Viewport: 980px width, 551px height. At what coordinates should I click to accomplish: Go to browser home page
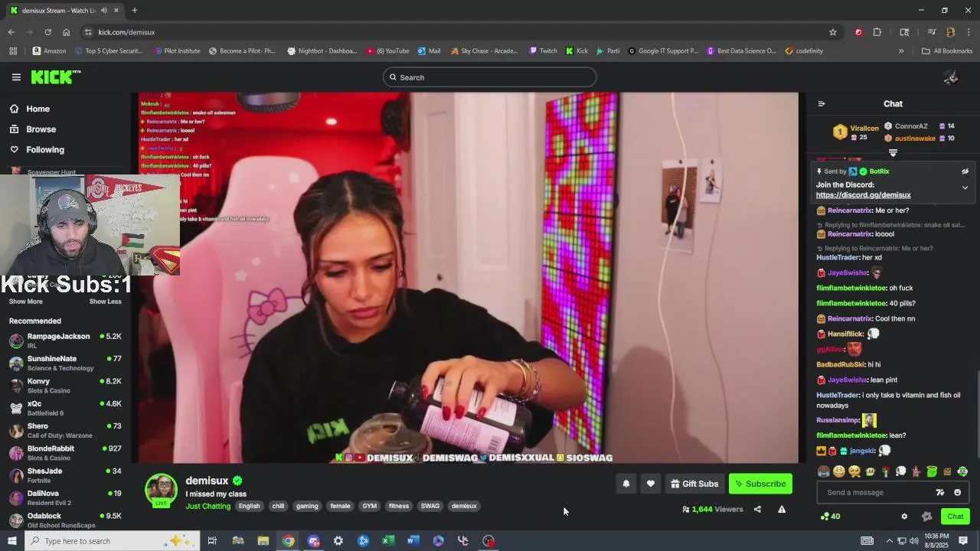(66, 32)
